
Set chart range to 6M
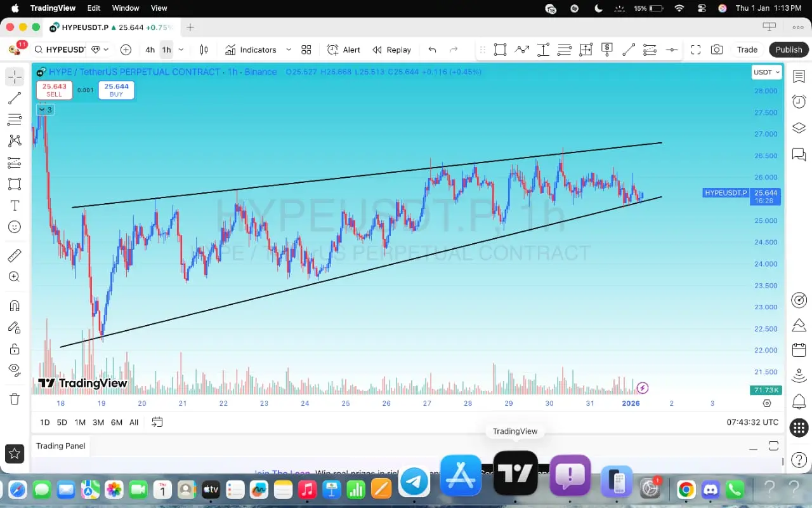117,422
